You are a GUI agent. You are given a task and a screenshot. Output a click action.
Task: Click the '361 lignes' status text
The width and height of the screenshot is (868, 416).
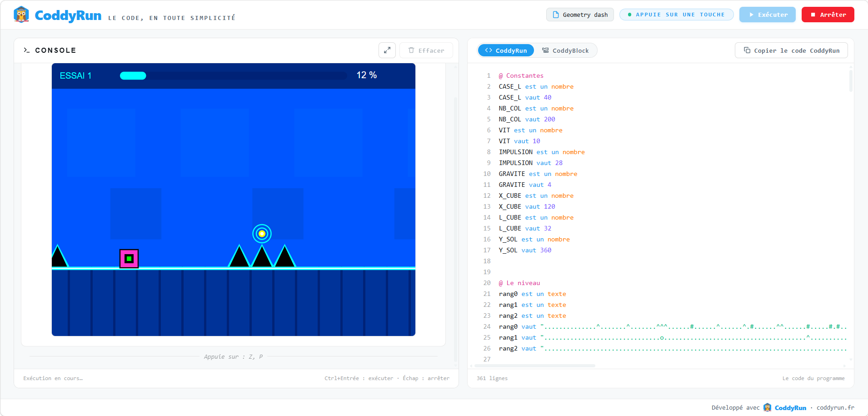pos(492,378)
